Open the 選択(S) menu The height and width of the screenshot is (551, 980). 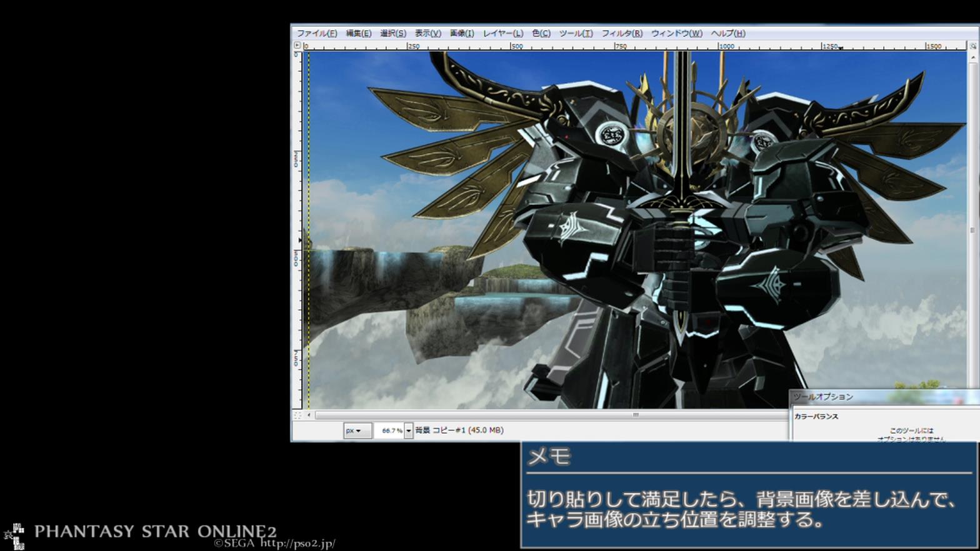point(393,33)
